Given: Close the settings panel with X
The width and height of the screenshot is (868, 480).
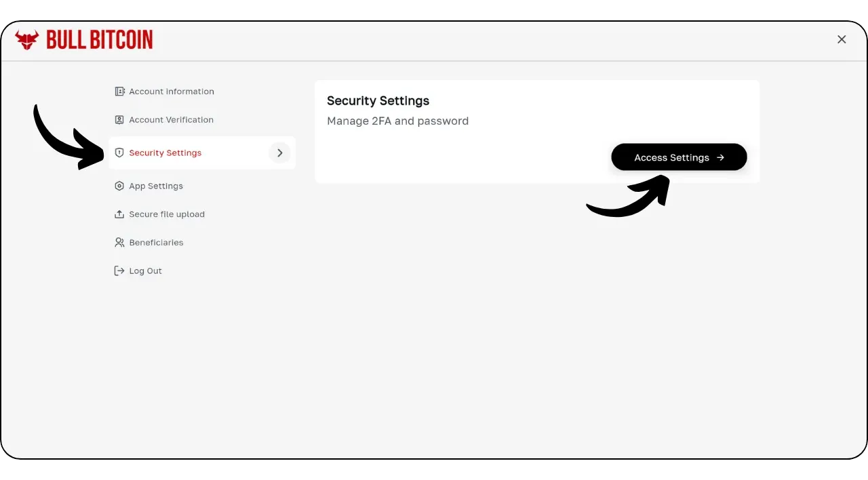Looking at the screenshot, I should click(x=842, y=39).
